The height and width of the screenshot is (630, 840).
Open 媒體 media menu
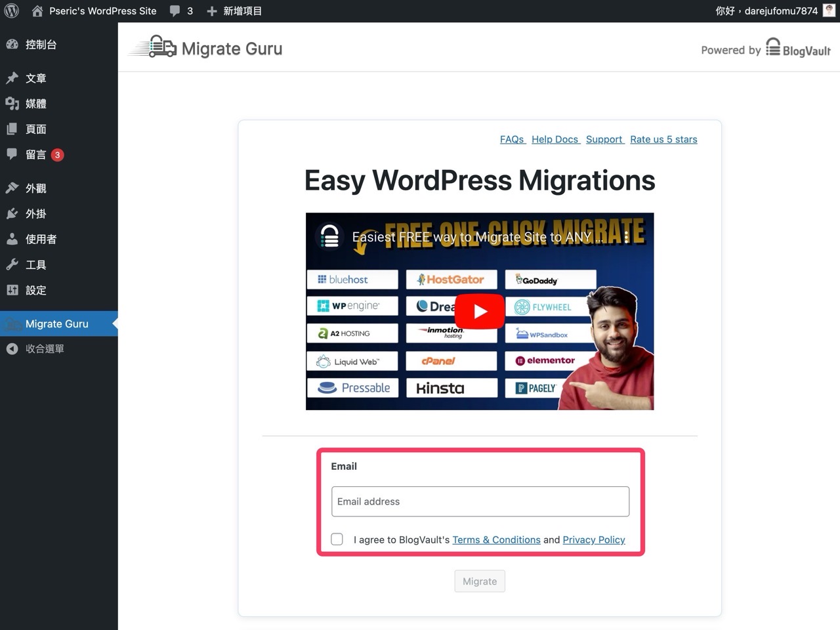(36, 104)
